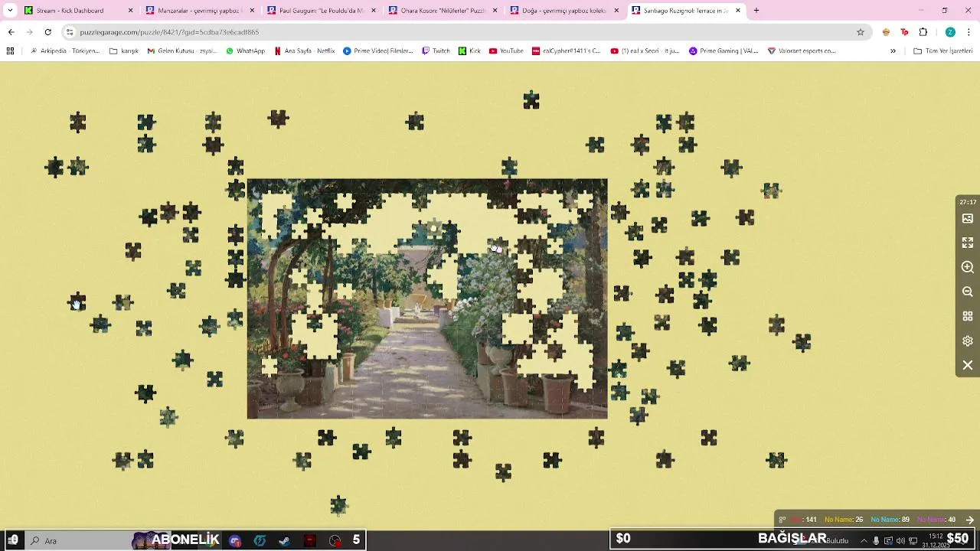Open Discord icon in taskbar
980x551 pixels.
pos(235,540)
